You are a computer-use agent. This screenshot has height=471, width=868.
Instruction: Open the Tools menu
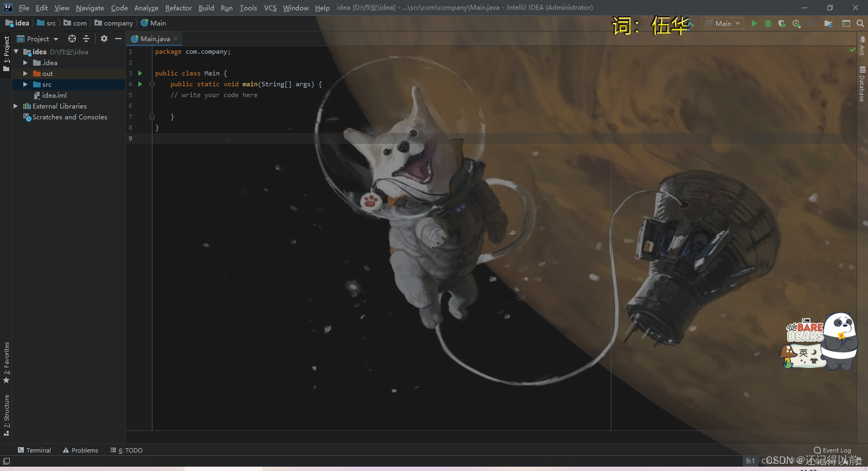point(248,8)
